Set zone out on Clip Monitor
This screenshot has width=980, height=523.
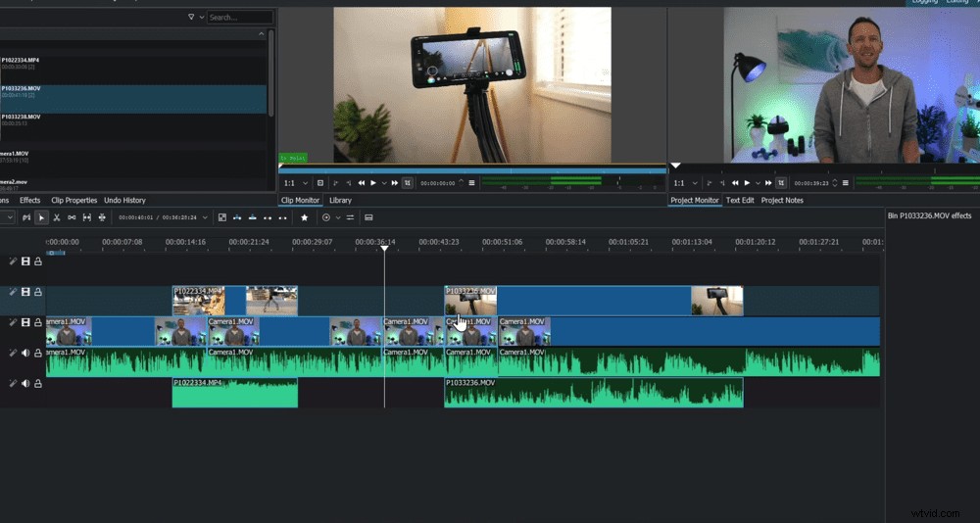(349, 183)
